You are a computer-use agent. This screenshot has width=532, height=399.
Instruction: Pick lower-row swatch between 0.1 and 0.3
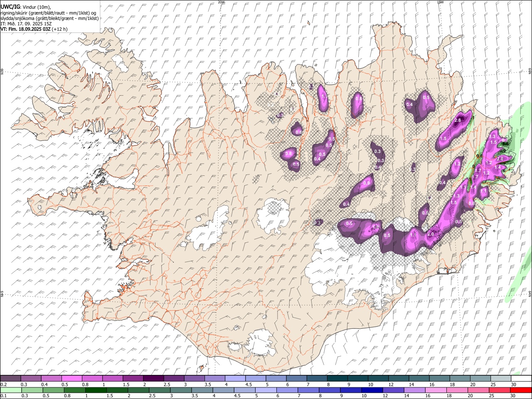pyautogui.click(x=11, y=390)
